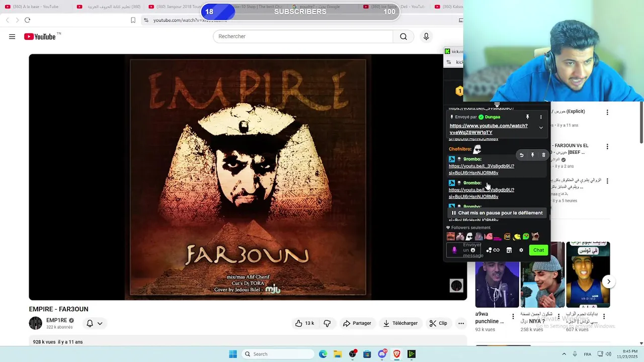Open the NIYA short thumbnail
Screen dimensions: 644x362
point(542,275)
